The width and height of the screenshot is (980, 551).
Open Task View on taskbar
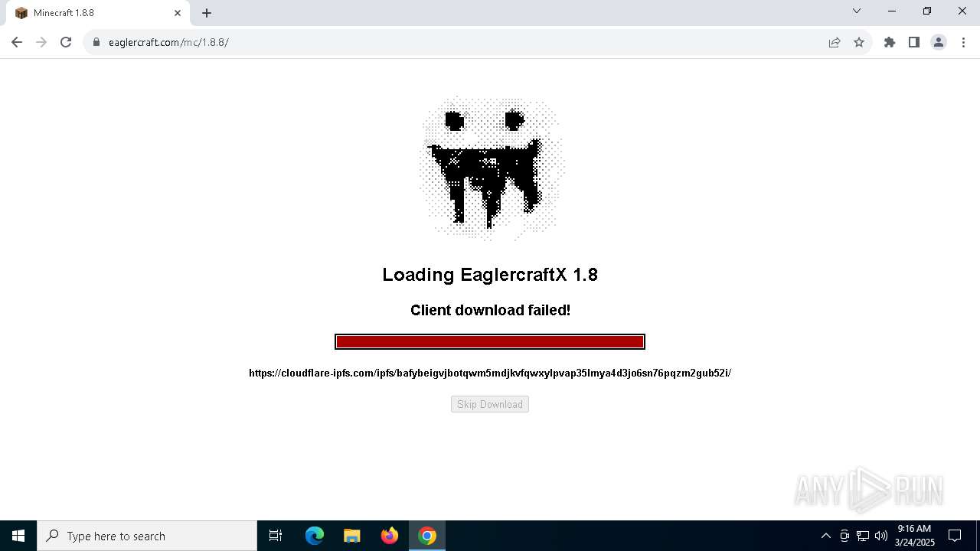[276, 536]
